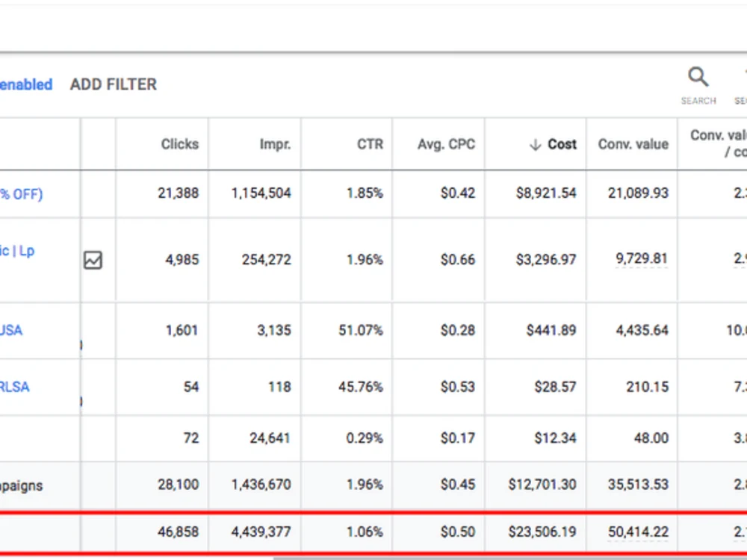The height and width of the screenshot is (560, 747).
Task: Click the Cost sort arrow icon
Action: point(536,145)
